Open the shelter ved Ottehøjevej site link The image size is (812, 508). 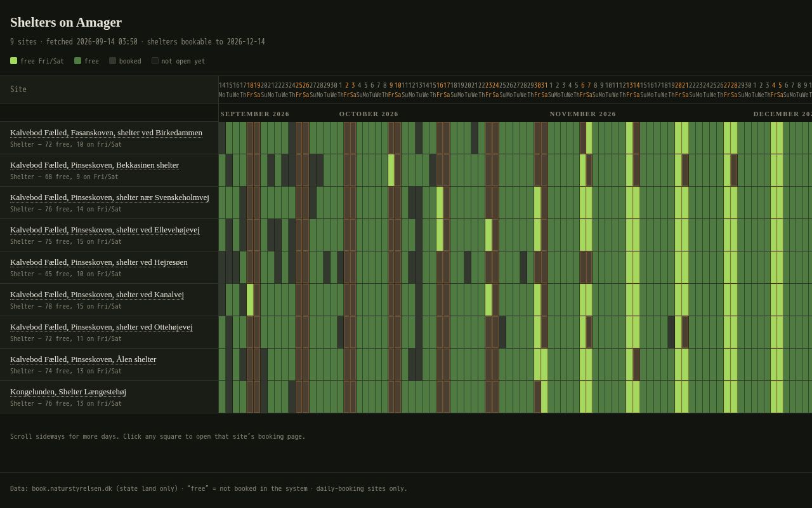click(x=101, y=327)
